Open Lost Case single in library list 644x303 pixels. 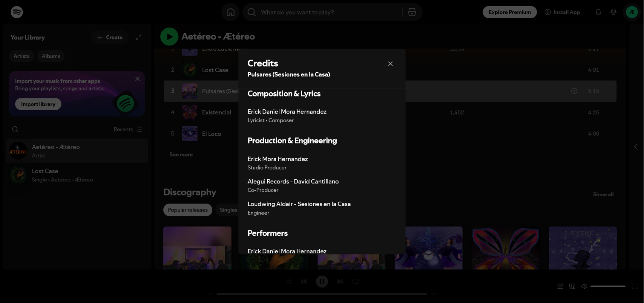pyautogui.click(x=77, y=175)
